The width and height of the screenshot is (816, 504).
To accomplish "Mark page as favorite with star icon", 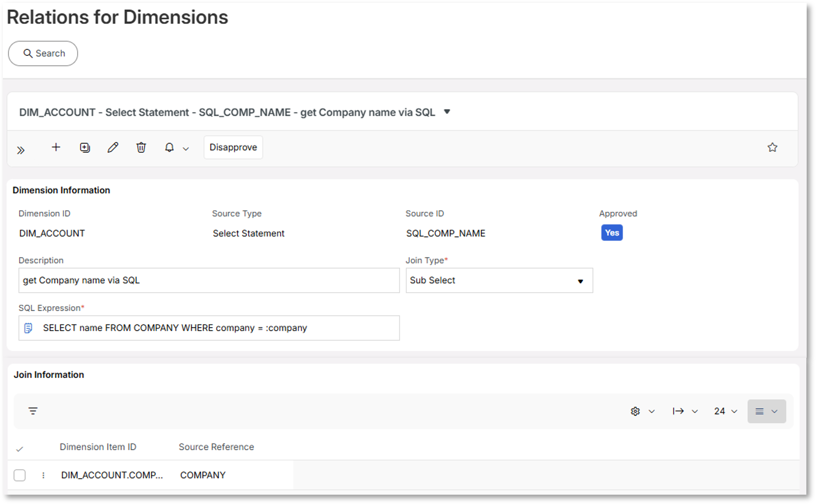I will [x=772, y=147].
